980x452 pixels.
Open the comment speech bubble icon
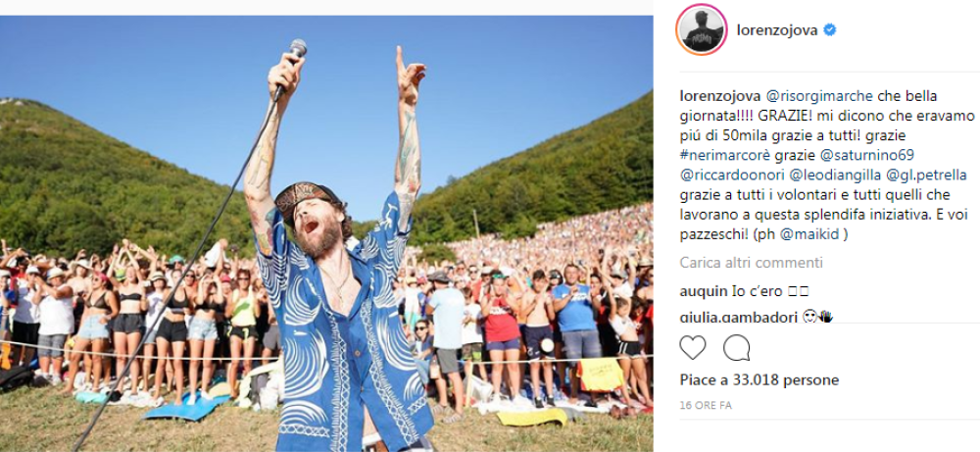tap(737, 348)
